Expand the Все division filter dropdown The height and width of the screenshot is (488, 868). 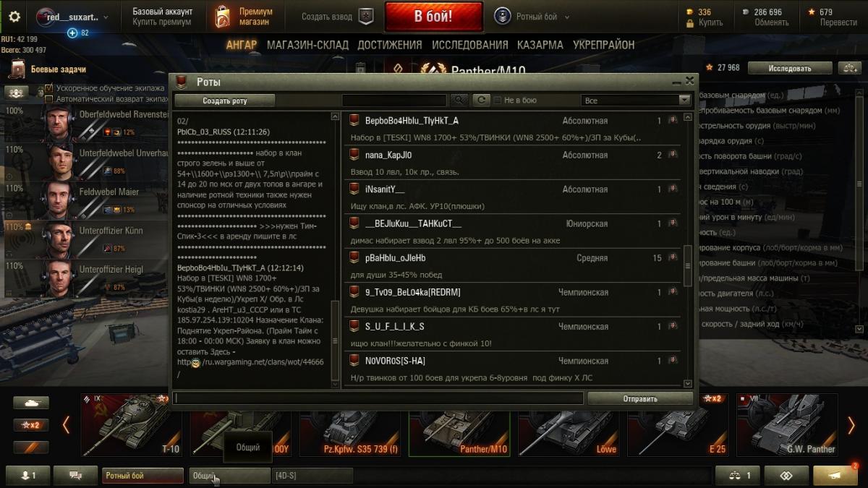pos(637,100)
